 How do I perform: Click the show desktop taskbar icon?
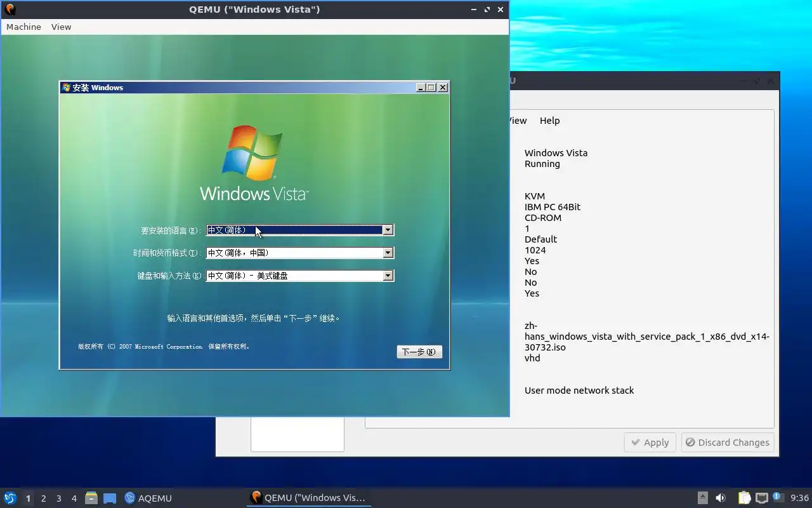pyautogui.click(x=110, y=498)
